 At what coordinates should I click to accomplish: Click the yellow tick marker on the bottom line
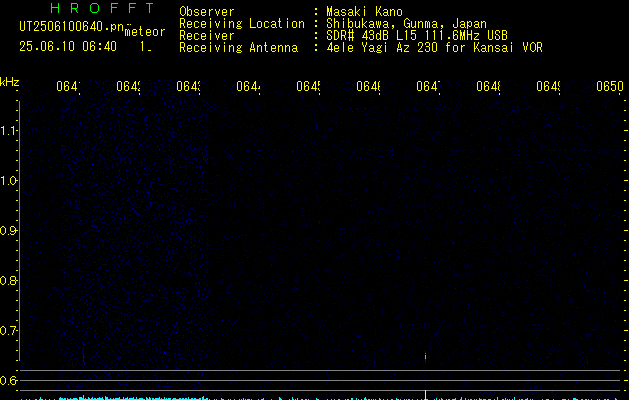pos(425,394)
